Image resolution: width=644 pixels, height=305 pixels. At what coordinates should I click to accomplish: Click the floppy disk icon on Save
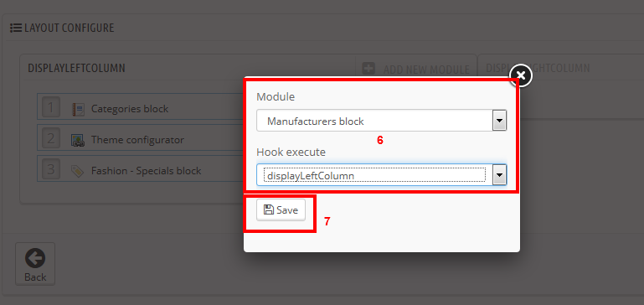coord(269,209)
